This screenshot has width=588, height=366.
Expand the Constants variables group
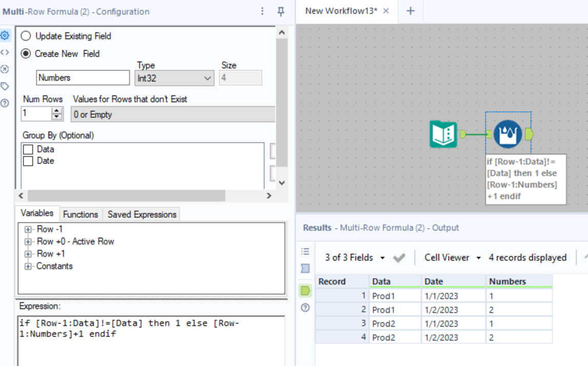pos(28,266)
